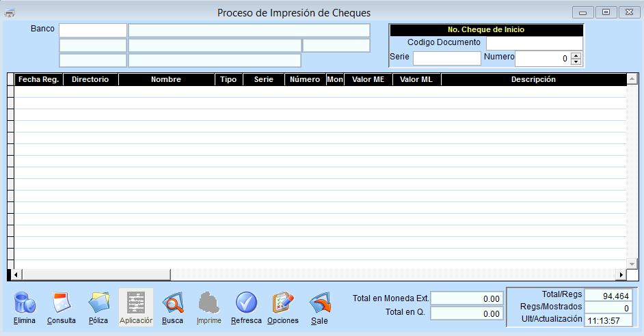Screen dimensions: 644x336
Task: Open the Consulta calendar icon
Action: coord(62,302)
